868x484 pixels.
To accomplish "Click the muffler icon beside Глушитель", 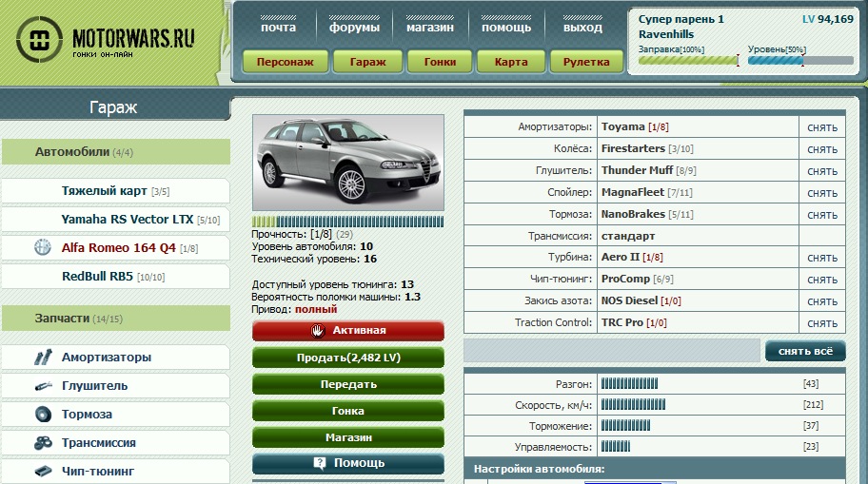I will pyautogui.click(x=43, y=386).
